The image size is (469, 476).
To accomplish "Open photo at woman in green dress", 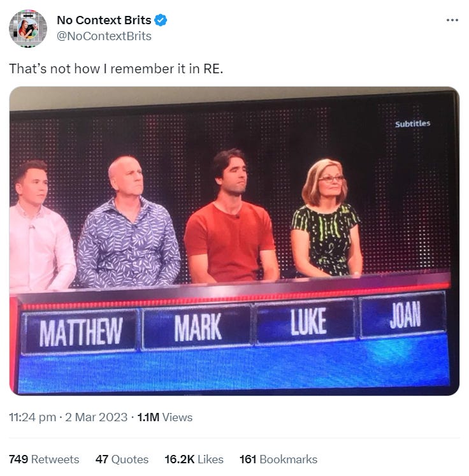I will [x=327, y=218].
